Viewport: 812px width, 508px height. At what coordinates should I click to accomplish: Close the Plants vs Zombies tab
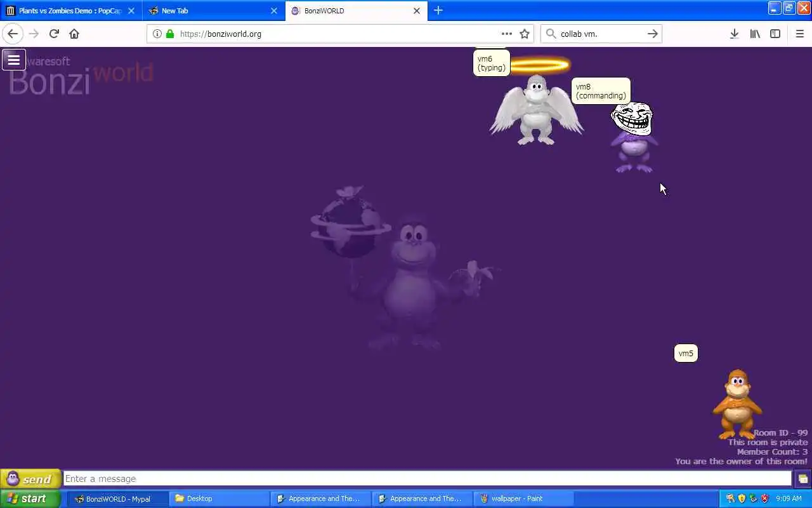click(x=131, y=11)
